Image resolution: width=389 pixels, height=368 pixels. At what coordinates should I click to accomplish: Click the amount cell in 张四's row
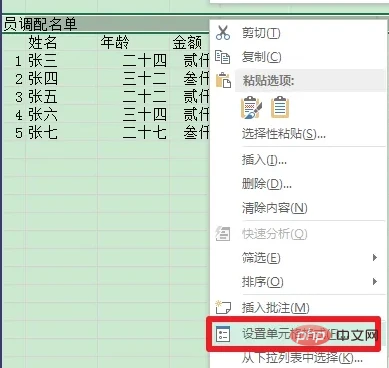pos(190,78)
